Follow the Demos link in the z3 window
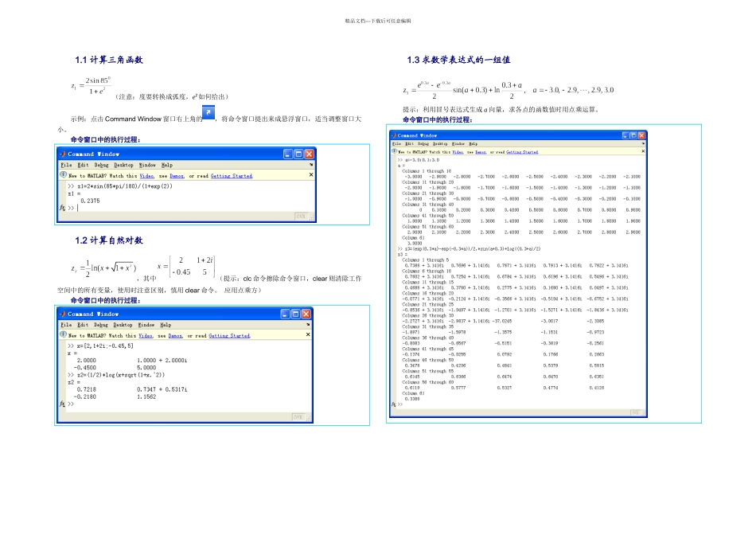The height and width of the screenshot is (535, 756). [x=480, y=152]
